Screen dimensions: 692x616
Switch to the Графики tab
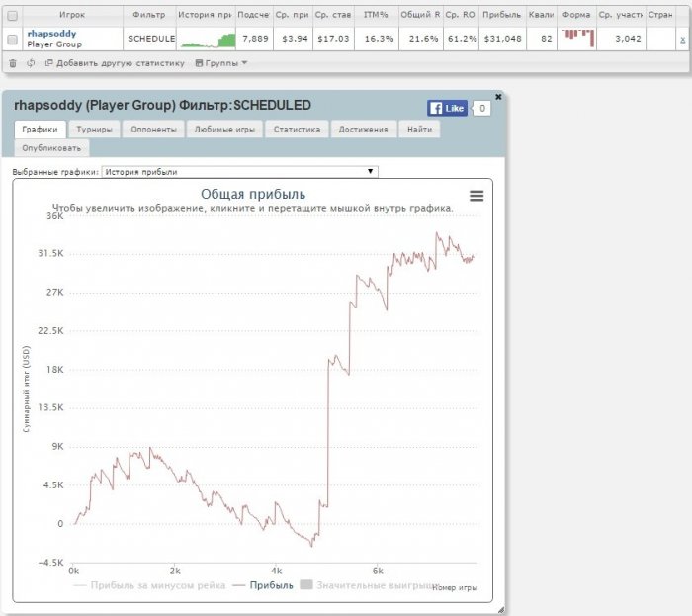tap(41, 130)
